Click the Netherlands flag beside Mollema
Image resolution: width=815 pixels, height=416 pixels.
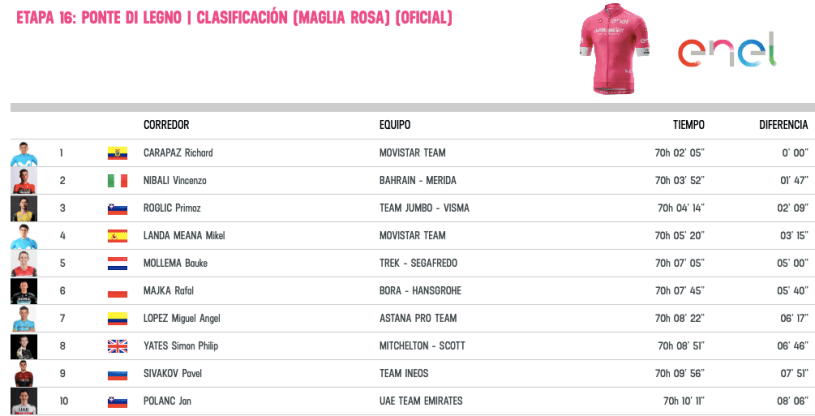117,264
